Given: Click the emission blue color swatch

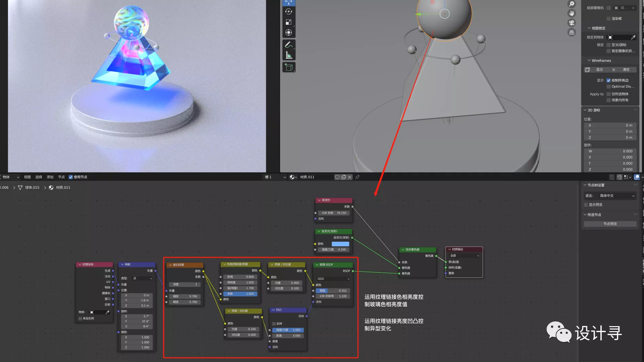Looking at the screenshot, I should click(340, 244).
